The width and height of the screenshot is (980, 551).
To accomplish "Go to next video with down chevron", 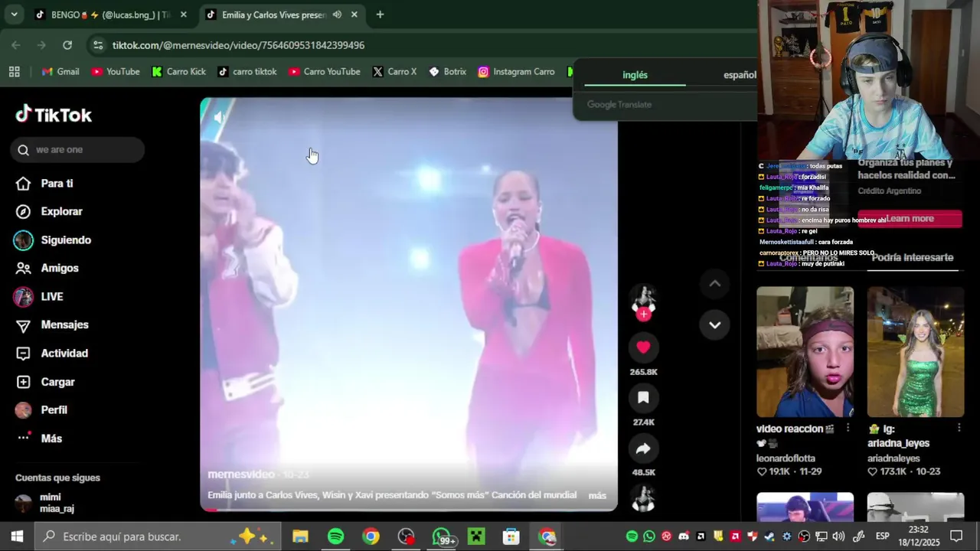I will point(714,324).
